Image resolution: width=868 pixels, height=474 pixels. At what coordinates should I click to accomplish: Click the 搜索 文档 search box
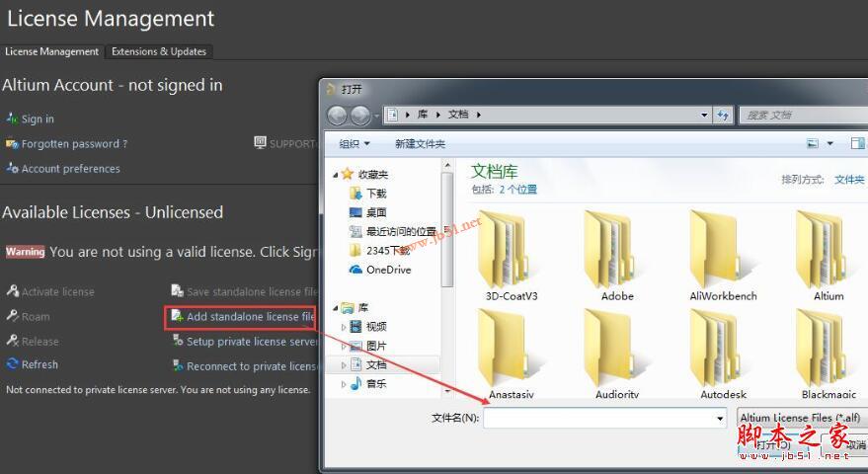tap(806, 116)
